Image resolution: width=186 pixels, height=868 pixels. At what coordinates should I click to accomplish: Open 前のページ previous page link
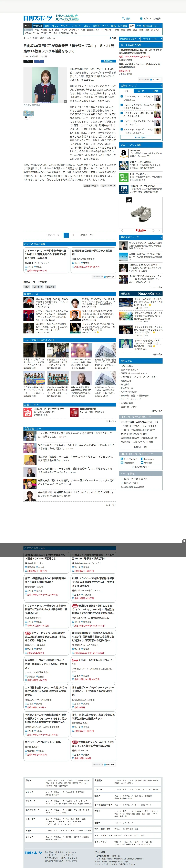click(x=53, y=235)
